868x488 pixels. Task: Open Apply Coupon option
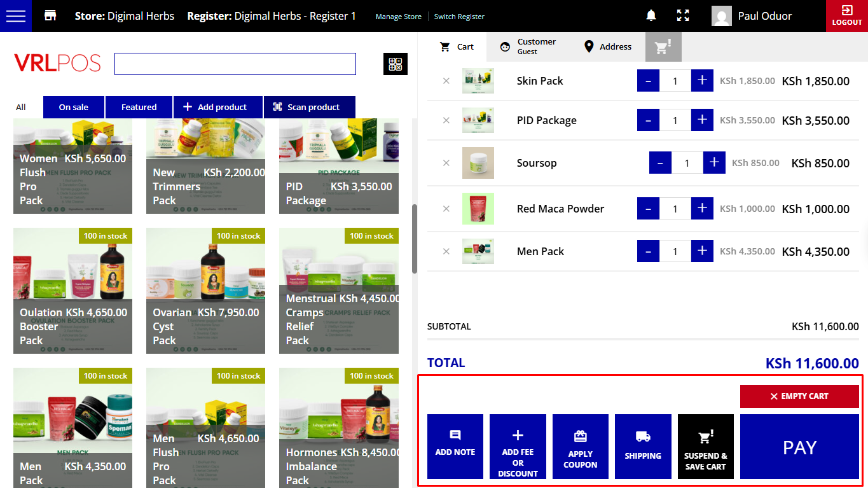[580, 447]
